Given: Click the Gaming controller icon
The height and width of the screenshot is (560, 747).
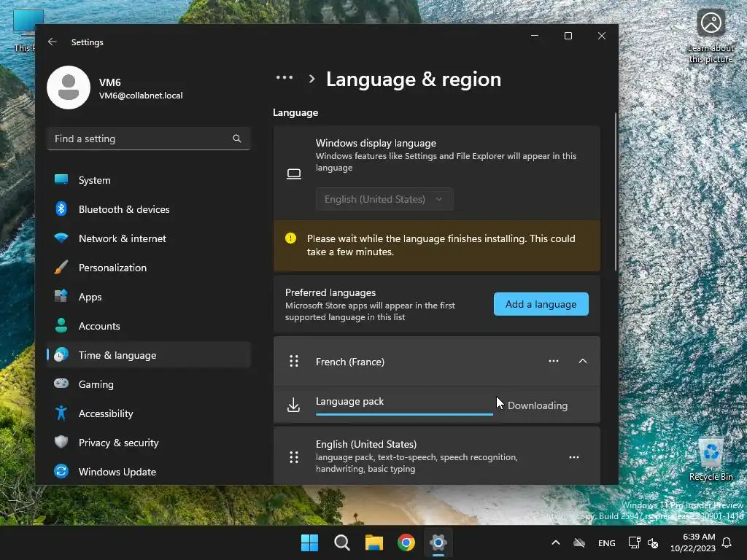Looking at the screenshot, I should point(61,384).
